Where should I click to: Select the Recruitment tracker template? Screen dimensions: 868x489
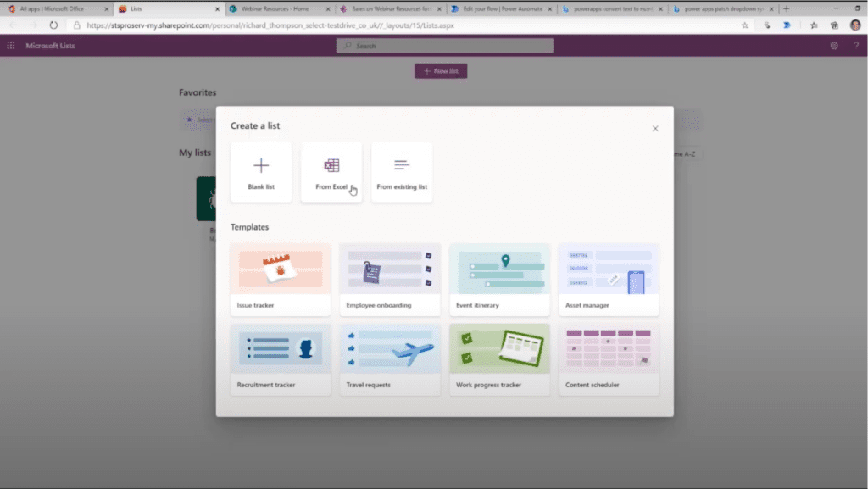click(x=281, y=359)
